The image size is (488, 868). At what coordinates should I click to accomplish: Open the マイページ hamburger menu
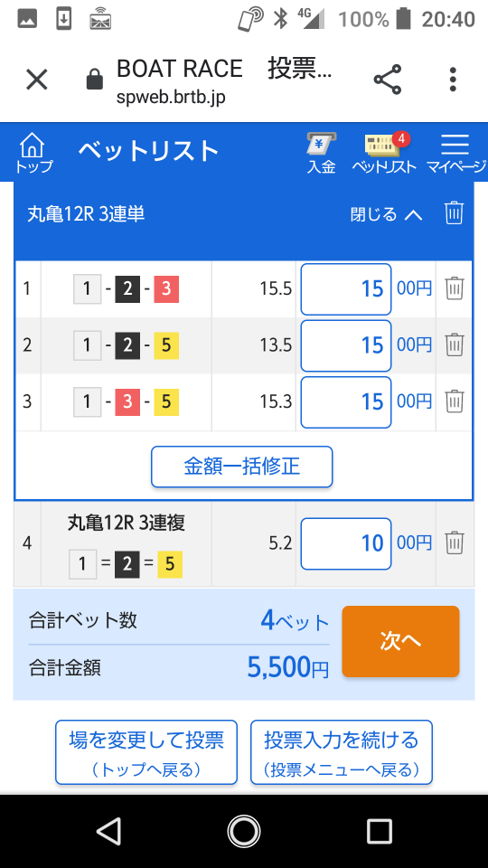pos(455,154)
